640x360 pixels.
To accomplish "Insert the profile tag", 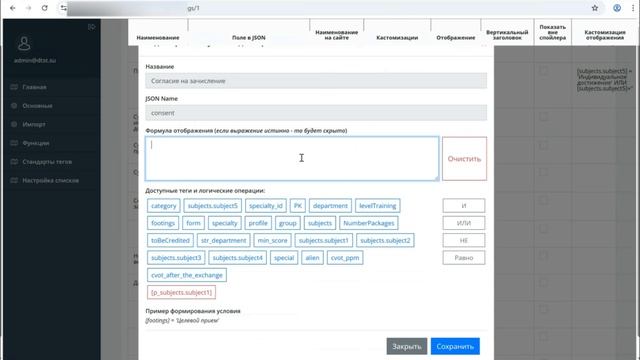I will (258, 223).
